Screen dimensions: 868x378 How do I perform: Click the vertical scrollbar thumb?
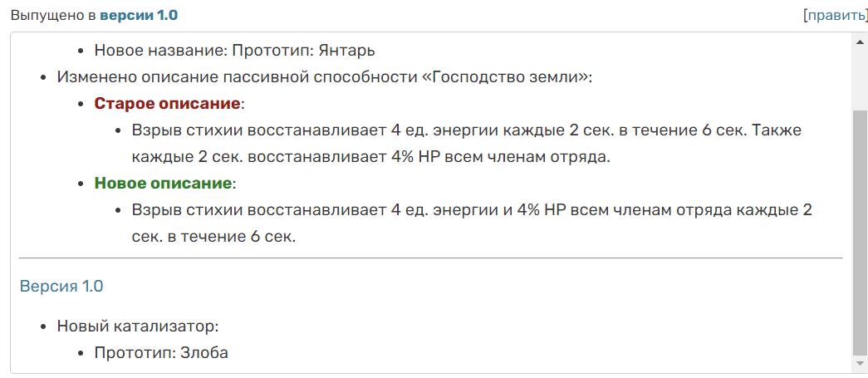coord(860,233)
